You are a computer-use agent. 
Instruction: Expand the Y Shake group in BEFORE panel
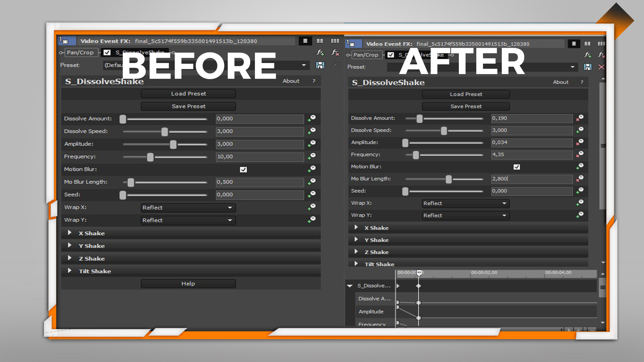pos(69,245)
